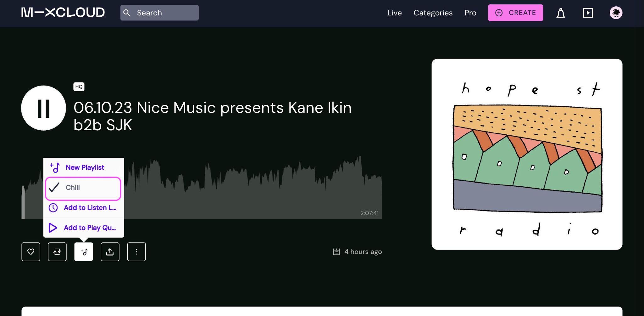644x316 pixels.
Task: Open the Categories menu
Action: coord(433,13)
